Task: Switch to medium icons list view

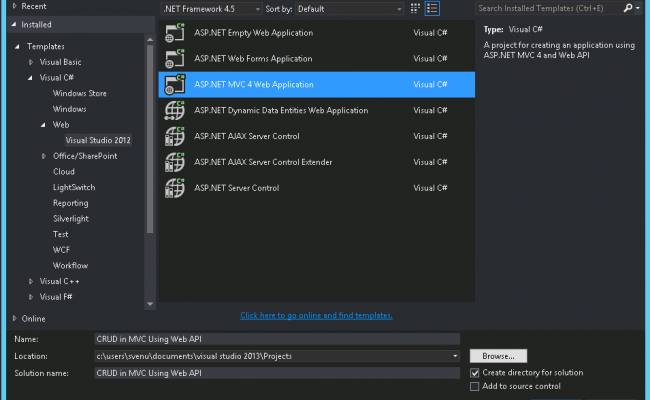Action: pyautogui.click(x=432, y=8)
